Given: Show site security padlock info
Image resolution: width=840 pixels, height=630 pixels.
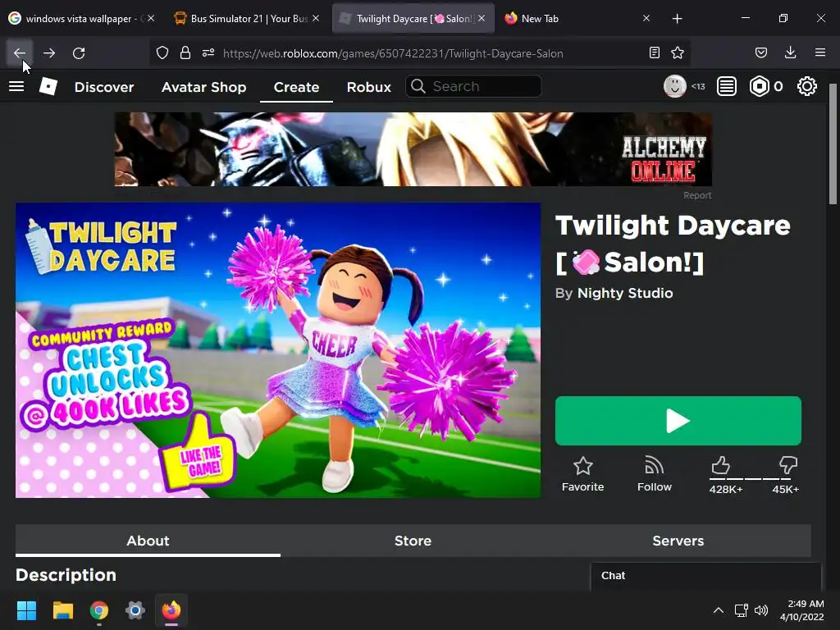Looking at the screenshot, I should pos(185,53).
